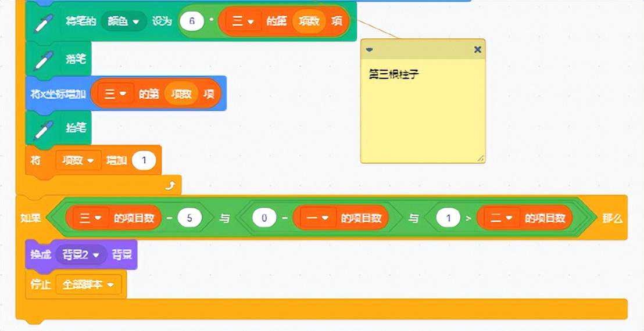Open the 一 list dropdown in the if condition
The width and height of the screenshot is (644, 331).
pos(314,218)
